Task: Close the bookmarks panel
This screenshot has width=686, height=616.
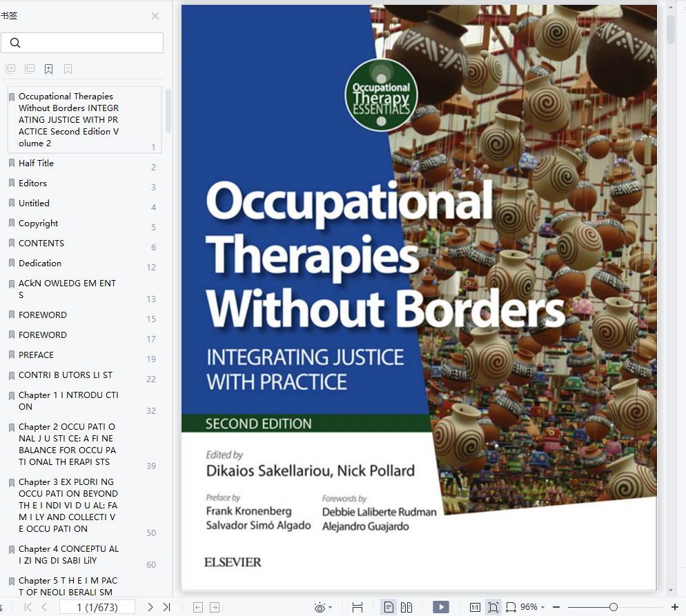Action: tap(155, 16)
